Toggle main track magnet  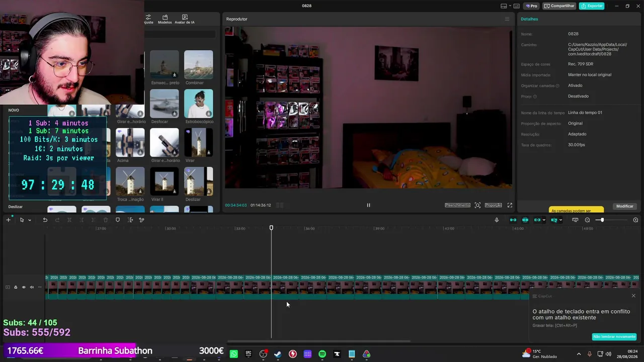513,220
